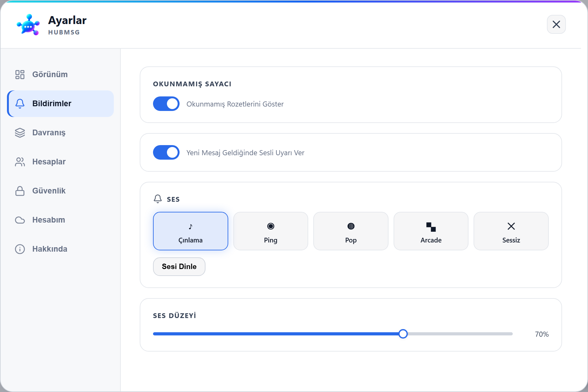Select the Bildirimler sidebar item

tap(60, 103)
